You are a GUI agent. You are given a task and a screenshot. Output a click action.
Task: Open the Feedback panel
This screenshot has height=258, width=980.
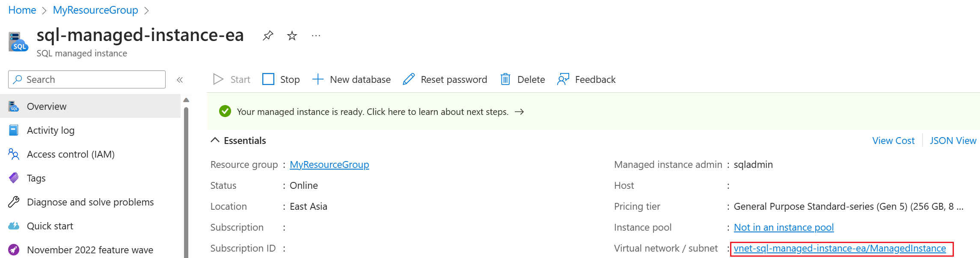[586, 79]
